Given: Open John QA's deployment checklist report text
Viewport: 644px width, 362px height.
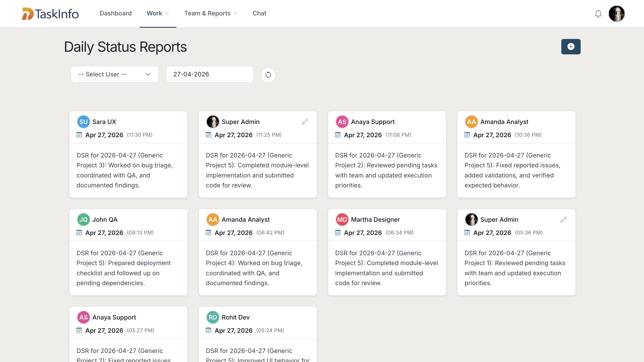Looking at the screenshot, I should pyautogui.click(x=124, y=268).
